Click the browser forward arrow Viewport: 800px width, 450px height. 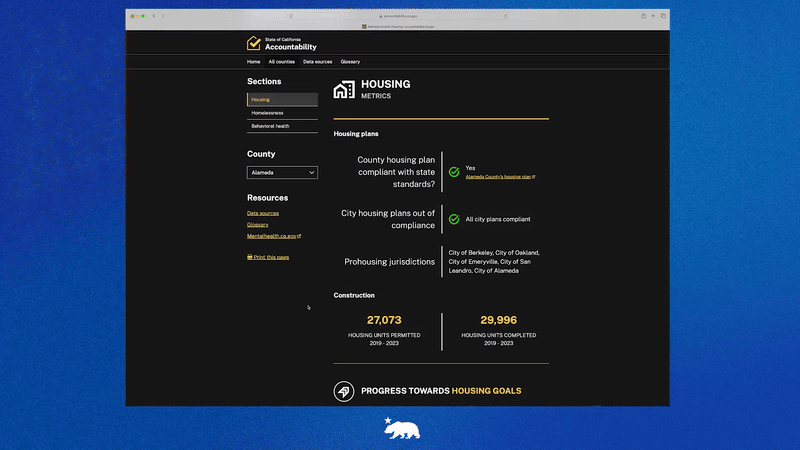click(x=162, y=16)
